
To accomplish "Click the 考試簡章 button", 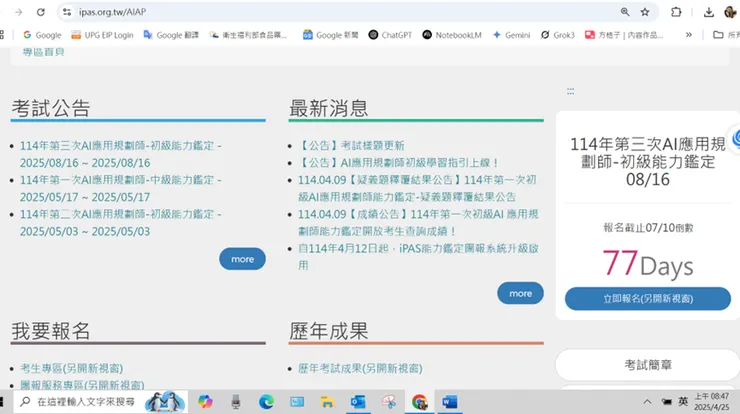I will click(x=648, y=365).
